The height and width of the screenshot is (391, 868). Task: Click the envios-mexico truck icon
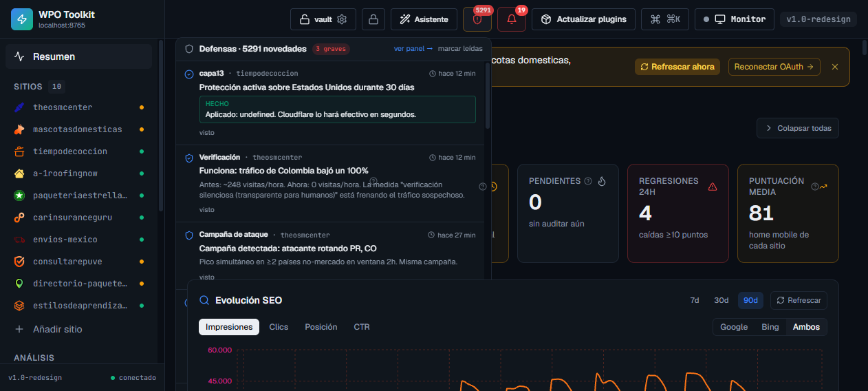[x=19, y=240]
